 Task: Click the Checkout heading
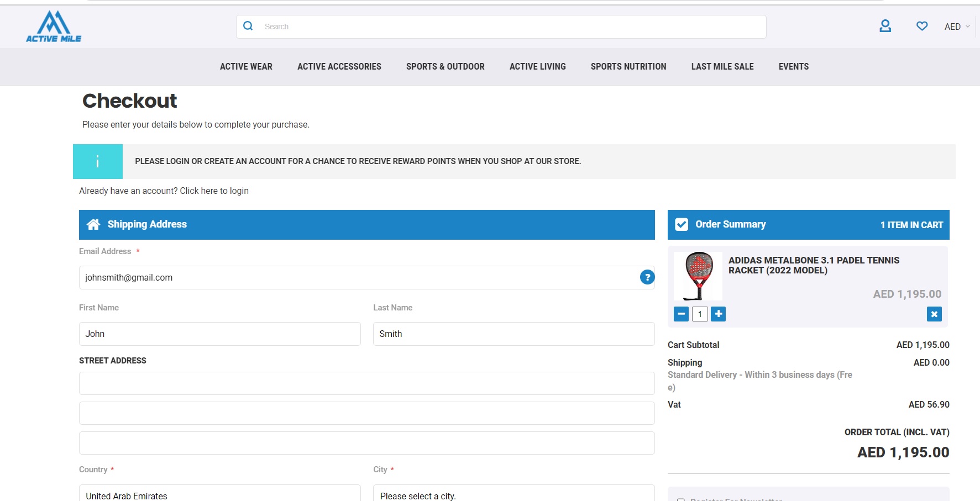(130, 101)
